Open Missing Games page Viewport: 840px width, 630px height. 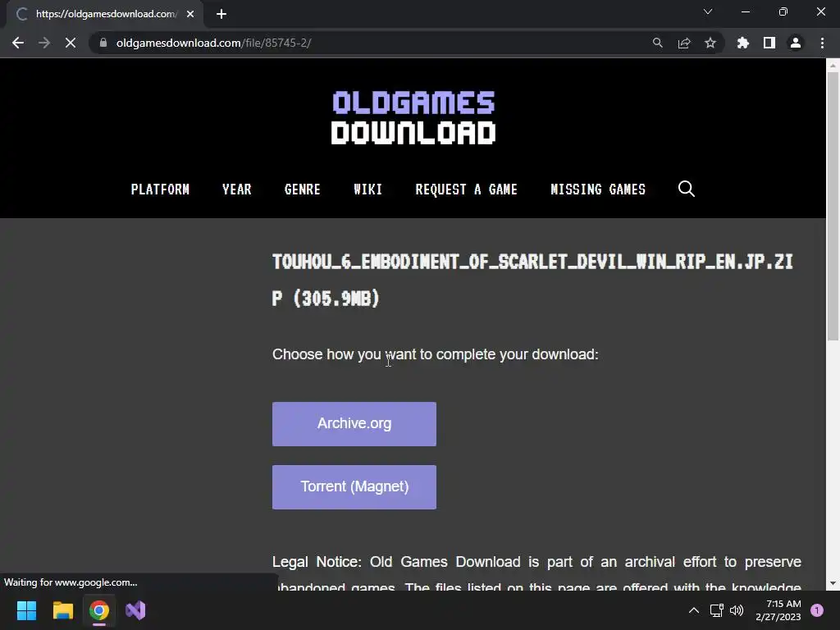coord(598,189)
